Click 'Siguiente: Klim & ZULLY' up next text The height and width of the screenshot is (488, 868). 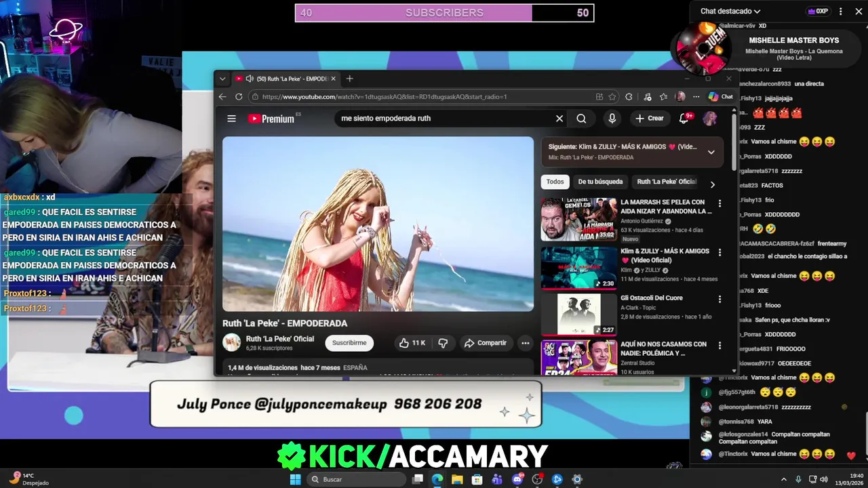click(623, 146)
